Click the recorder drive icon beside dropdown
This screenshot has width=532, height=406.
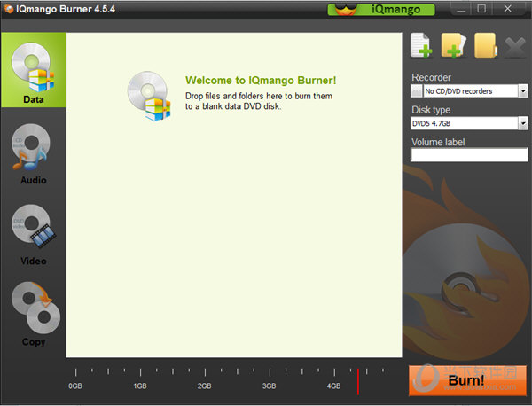coord(417,91)
